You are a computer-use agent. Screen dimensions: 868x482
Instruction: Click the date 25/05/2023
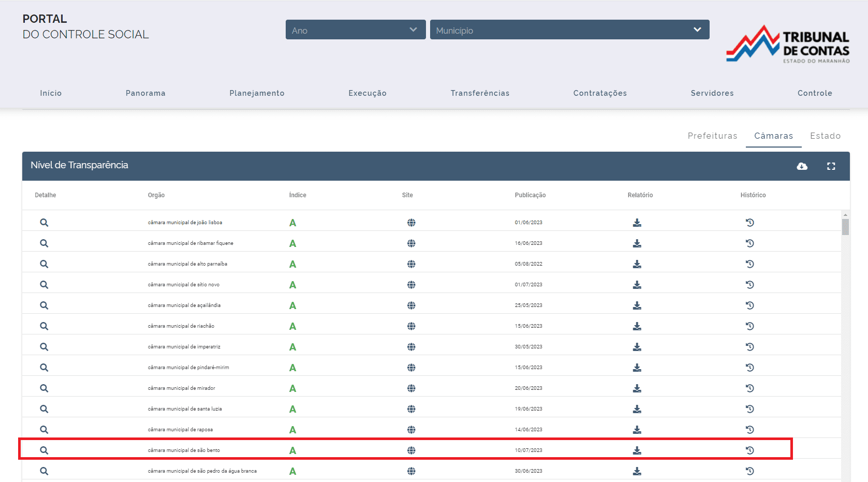click(x=528, y=305)
